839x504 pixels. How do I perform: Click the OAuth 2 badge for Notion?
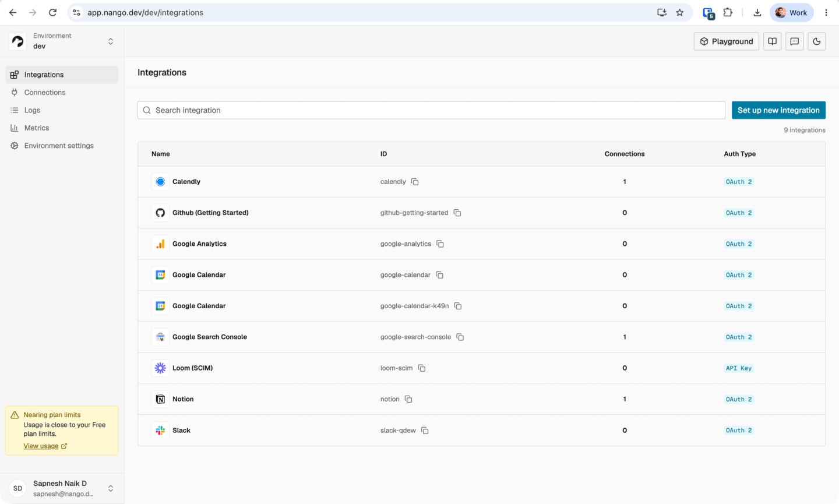point(739,399)
